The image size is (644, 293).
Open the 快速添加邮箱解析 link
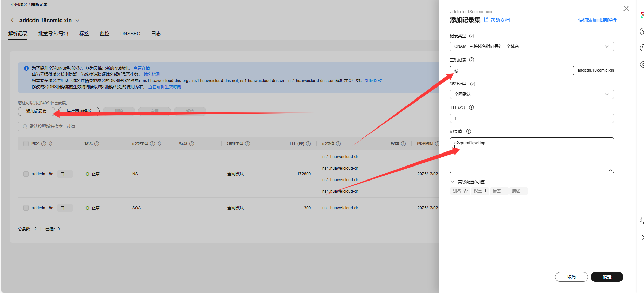click(597, 20)
